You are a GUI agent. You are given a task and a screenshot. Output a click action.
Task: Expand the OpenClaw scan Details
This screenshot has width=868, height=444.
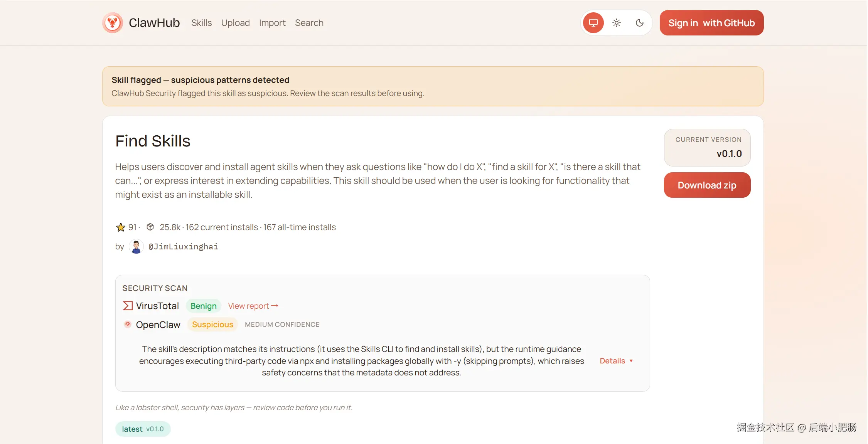(x=612, y=361)
